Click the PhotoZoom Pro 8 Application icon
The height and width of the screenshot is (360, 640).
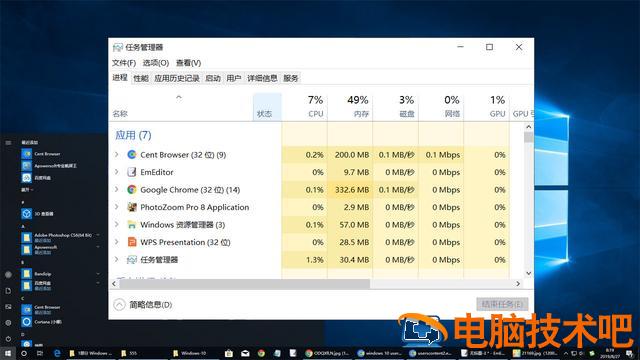pos(131,207)
